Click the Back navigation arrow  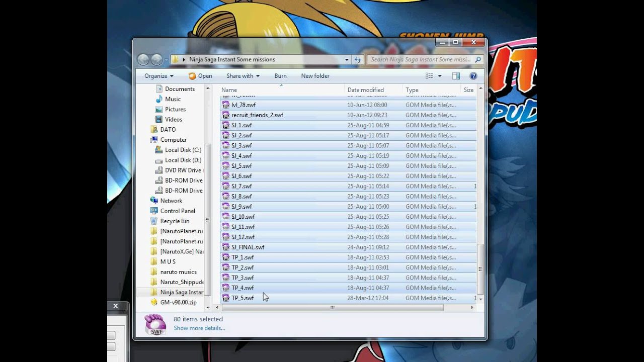(143, 59)
